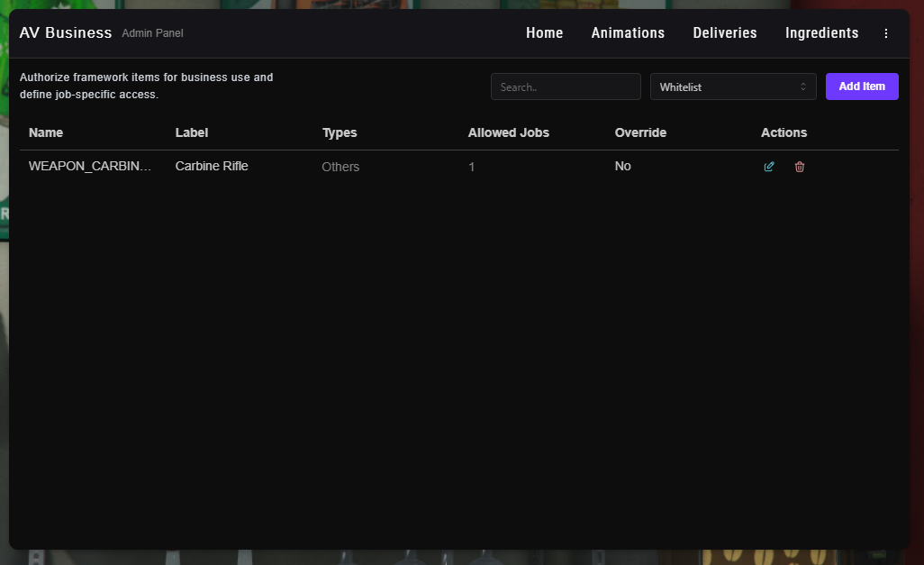This screenshot has height=565, width=924.
Task: Select the WEAPON_CARBIN name cell
Action: pos(90,167)
